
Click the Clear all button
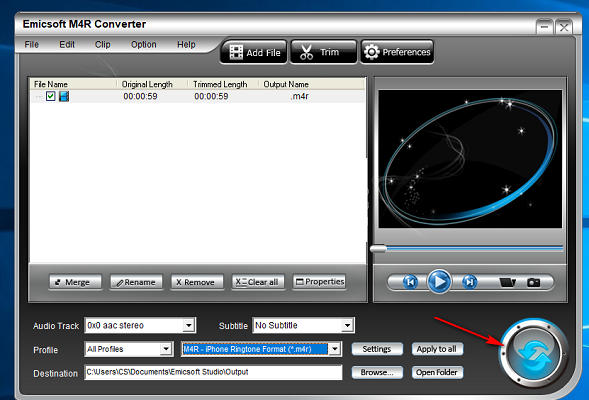click(257, 282)
